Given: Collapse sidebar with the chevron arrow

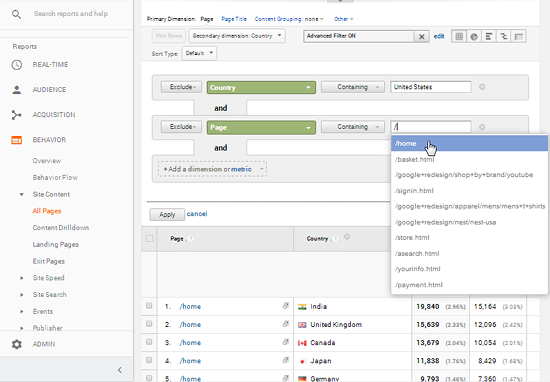Looking at the screenshot, I should click(120, 370).
